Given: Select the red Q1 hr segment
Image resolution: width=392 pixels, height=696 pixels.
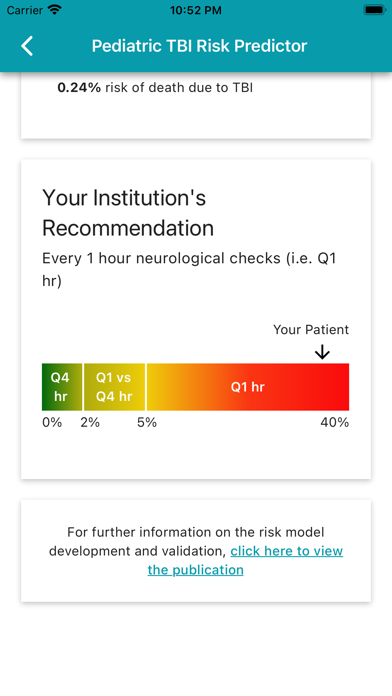Looking at the screenshot, I should [248, 387].
